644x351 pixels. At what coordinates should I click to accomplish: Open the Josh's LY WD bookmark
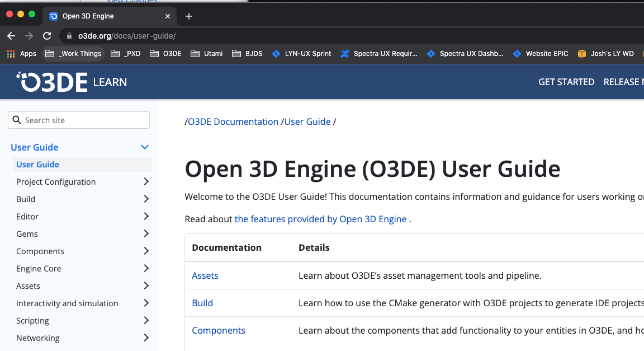coord(606,54)
